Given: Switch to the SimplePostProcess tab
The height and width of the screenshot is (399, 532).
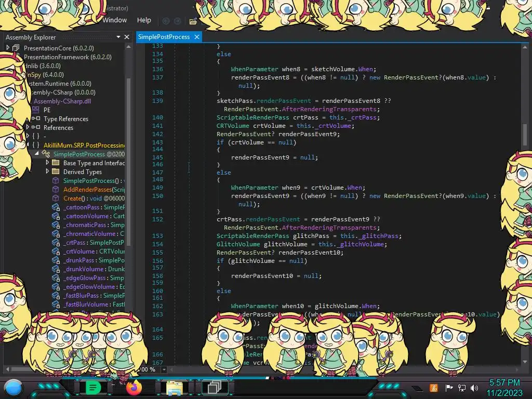Looking at the screenshot, I should click(x=164, y=37).
